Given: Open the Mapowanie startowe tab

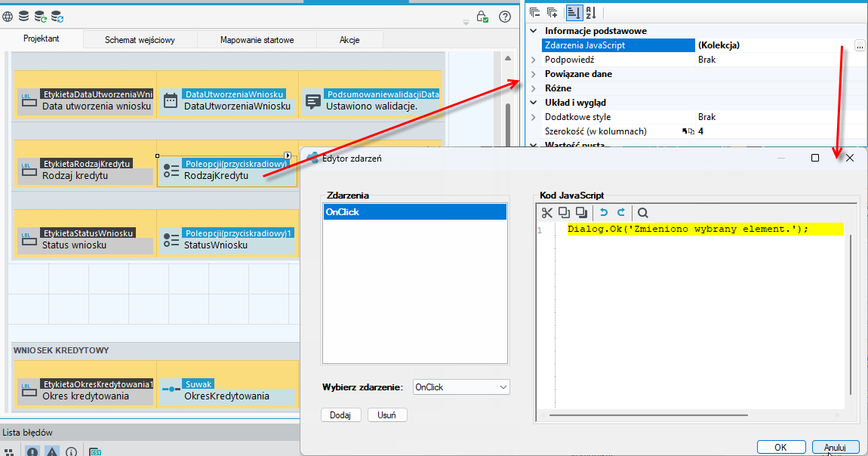Looking at the screenshot, I should (257, 40).
